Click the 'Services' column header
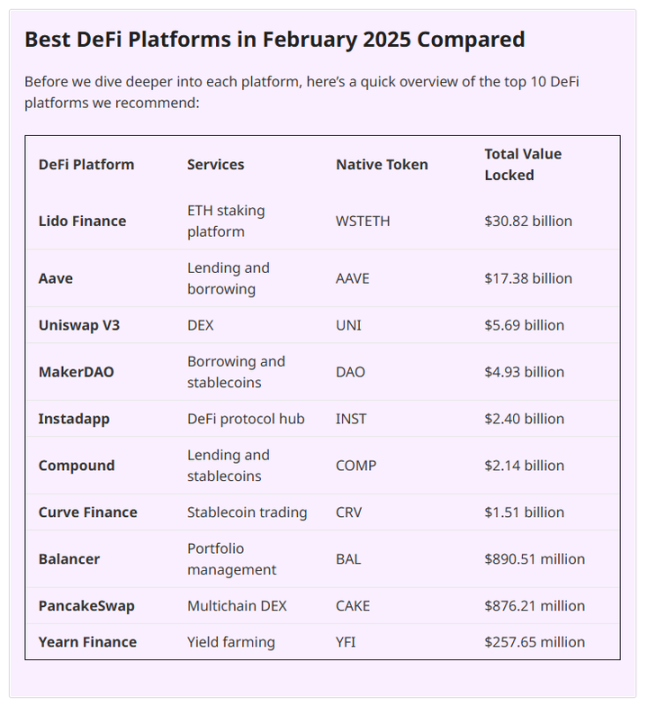Image resolution: width=648 pixels, height=707 pixels. [x=215, y=165]
